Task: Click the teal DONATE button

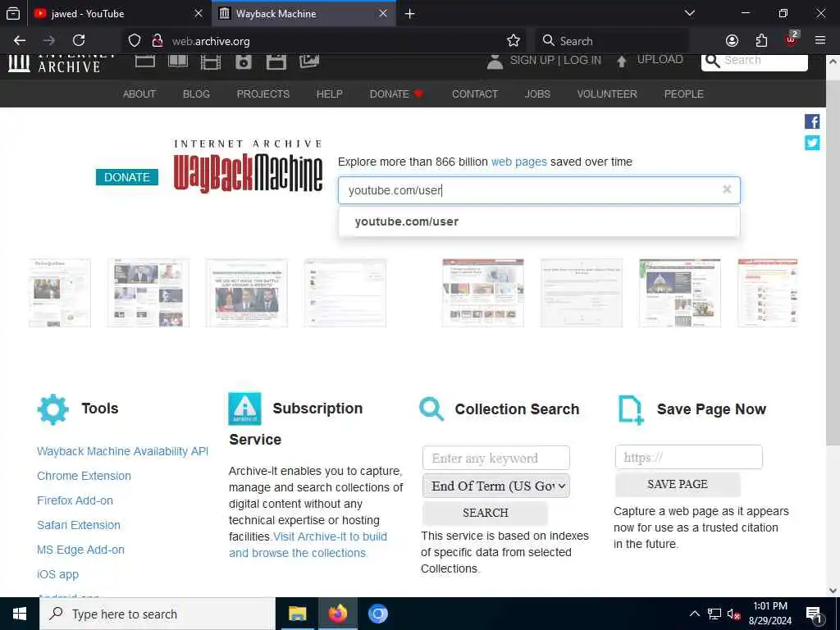Action: point(127,177)
